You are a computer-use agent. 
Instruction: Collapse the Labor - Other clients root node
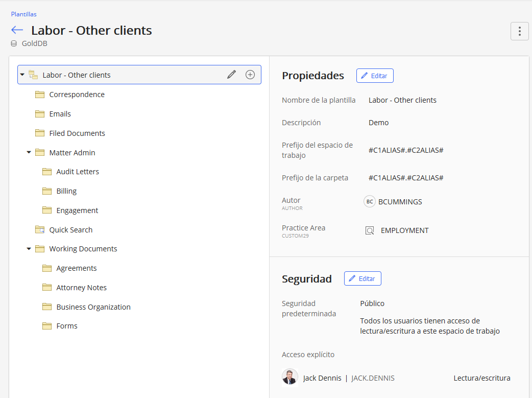(22, 75)
